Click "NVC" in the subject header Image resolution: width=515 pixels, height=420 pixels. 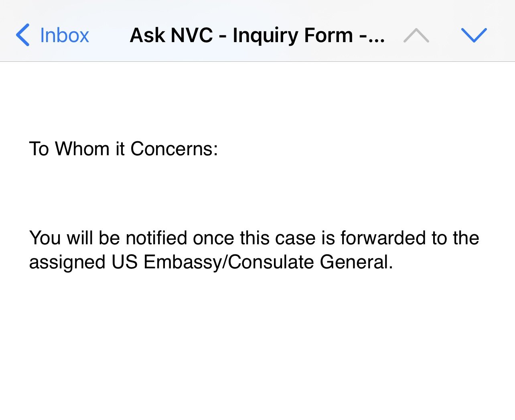[x=192, y=35]
